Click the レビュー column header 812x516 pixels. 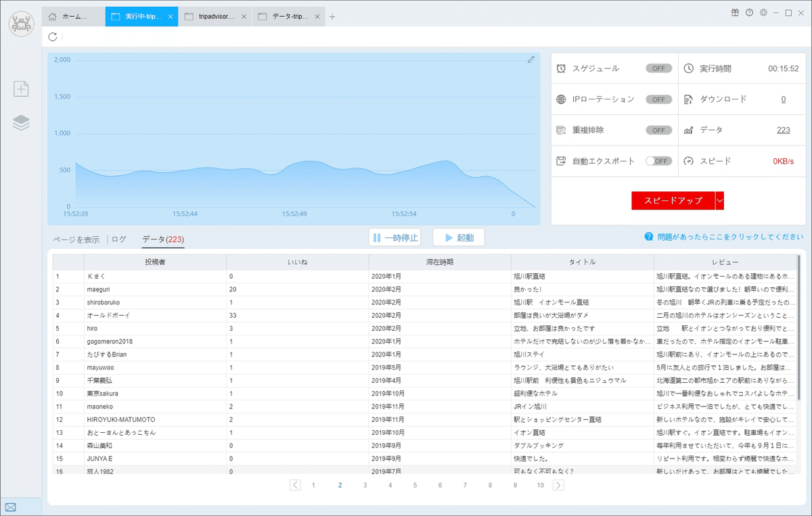click(x=725, y=262)
